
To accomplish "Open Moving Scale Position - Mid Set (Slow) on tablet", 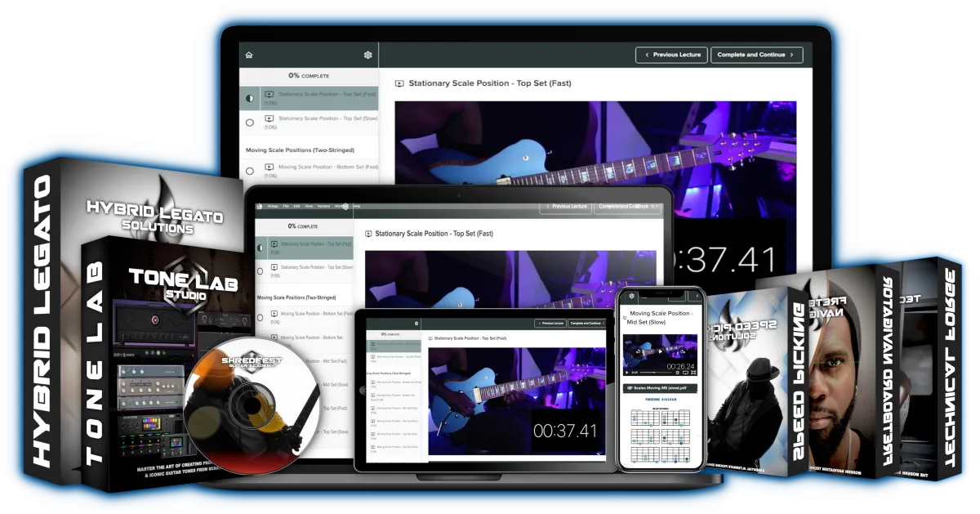I will pyautogui.click(x=394, y=423).
